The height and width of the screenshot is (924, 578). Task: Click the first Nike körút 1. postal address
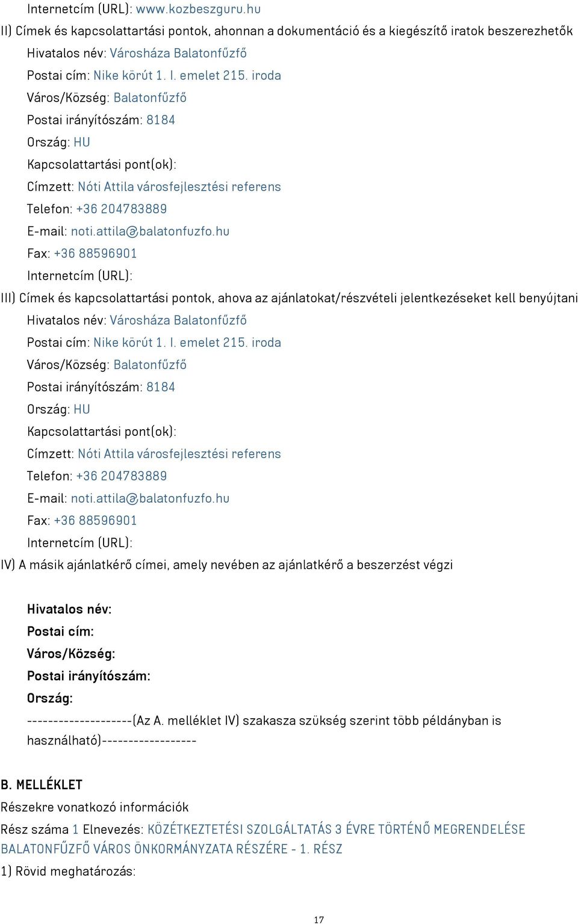(187, 75)
